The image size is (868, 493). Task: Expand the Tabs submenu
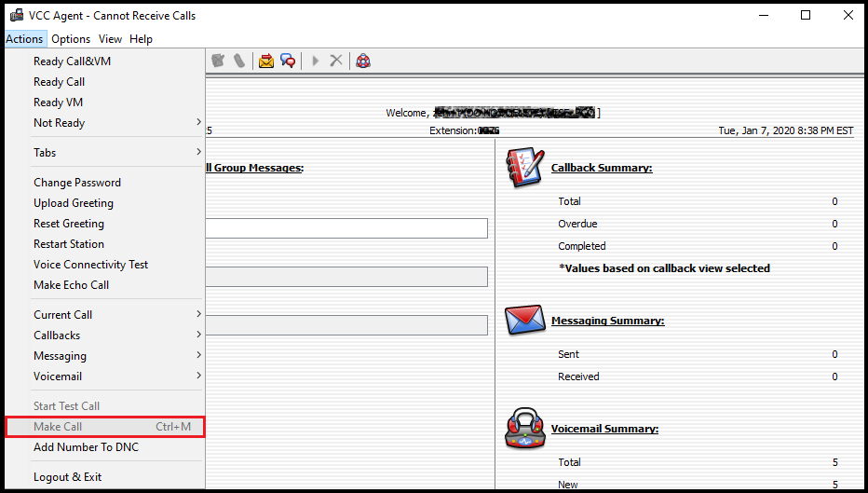tap(118, 152)
